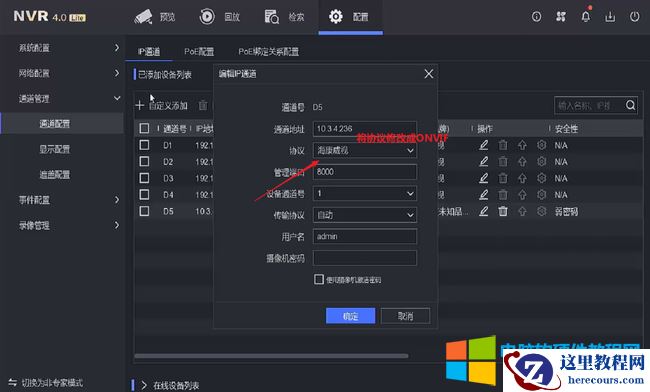This screenshot has height=392, width=650.
Task: Open the 预览 live view tab
Action: [155, 17]
